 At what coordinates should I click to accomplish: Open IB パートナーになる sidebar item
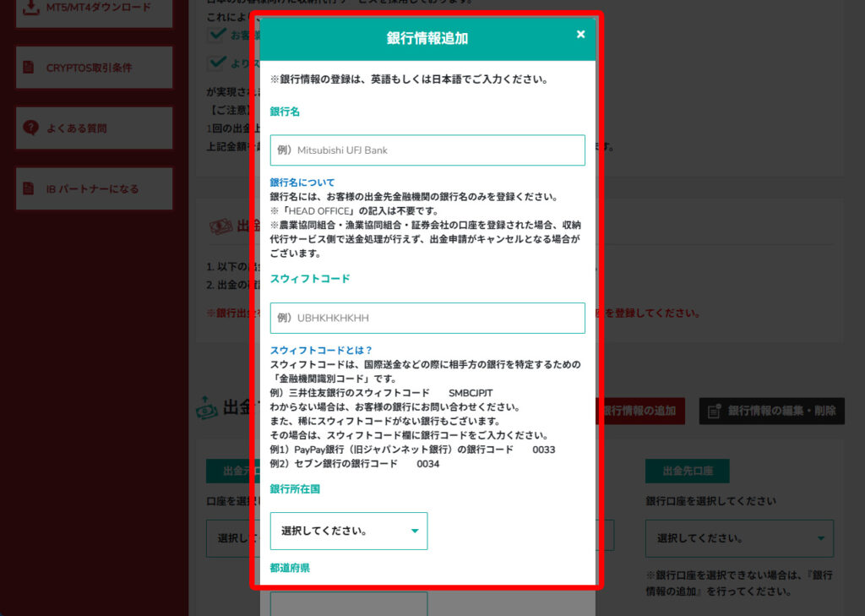point(95,188)
